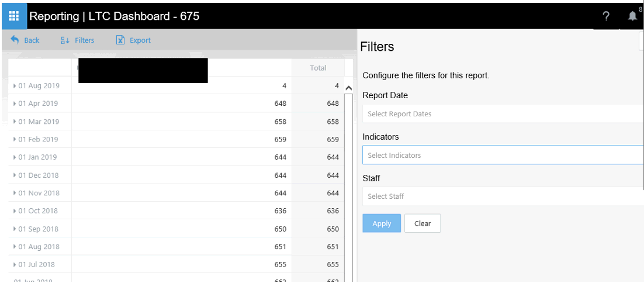Click the Filters sort icon
This screenshot has height=290, width=644.
pyautogui.click(x=65, y=40)
